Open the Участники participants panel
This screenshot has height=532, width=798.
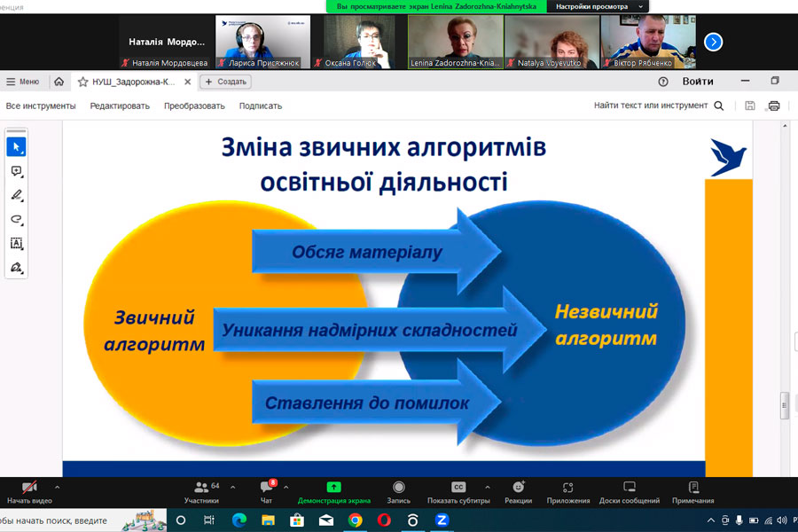pyautogui.click(x=202, y=492)
